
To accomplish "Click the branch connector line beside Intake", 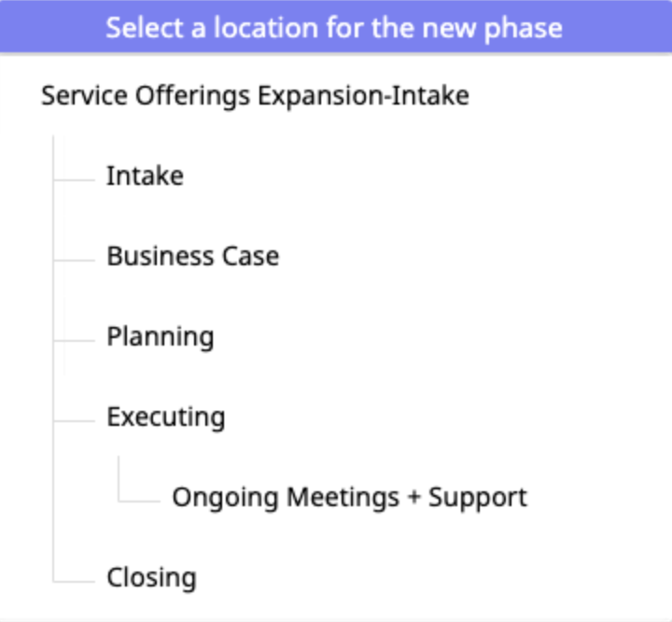I will pos(75,177).
